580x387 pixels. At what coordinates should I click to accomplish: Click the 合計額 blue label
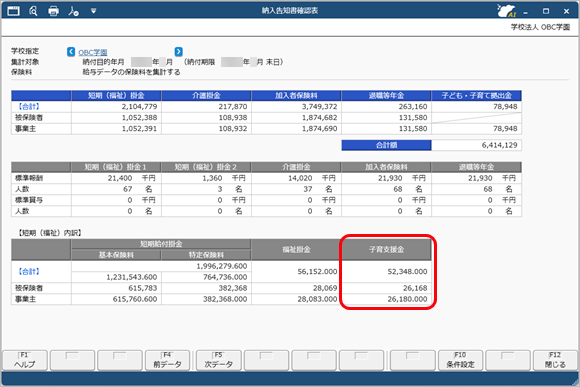coord(386,145)
